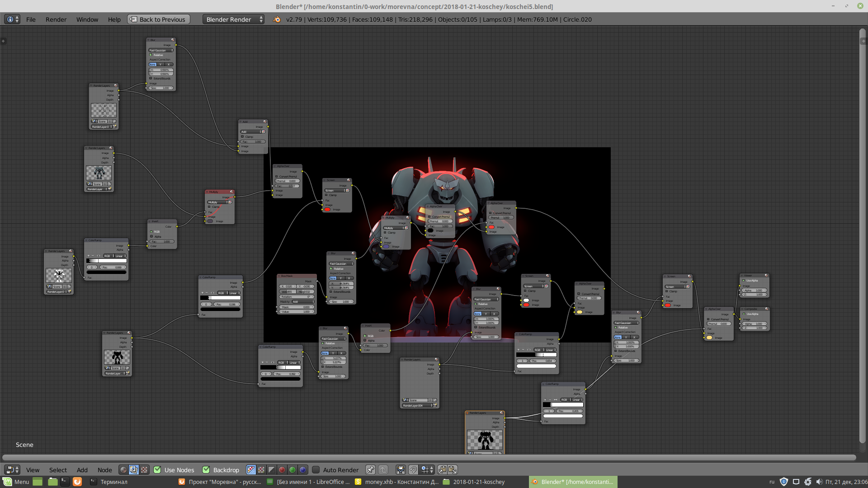Switch to the Терминал taskbar window
Viewport: 868px width, 488px height.
pyautogui.click(x=109, y=482)
